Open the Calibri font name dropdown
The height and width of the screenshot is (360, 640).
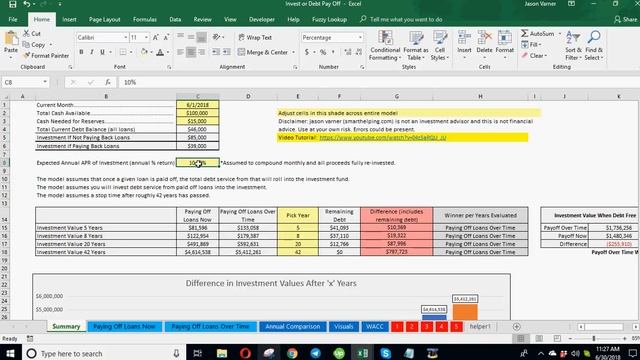[126, 38]
